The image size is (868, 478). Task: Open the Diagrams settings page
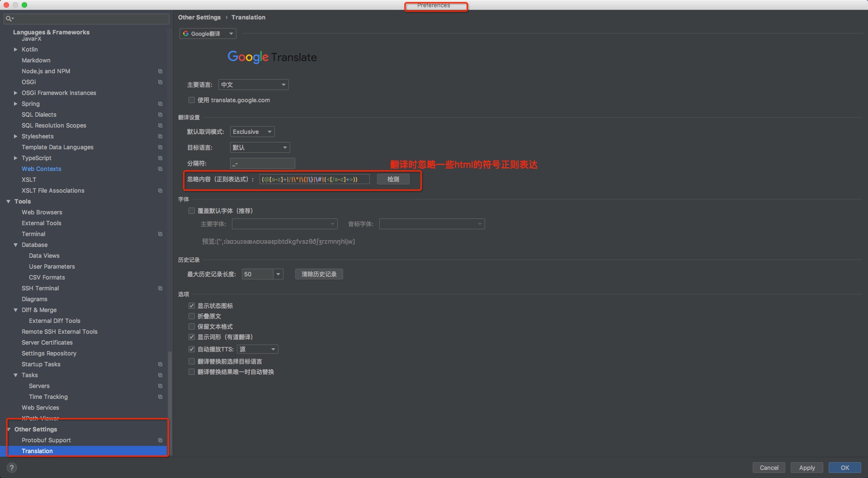coord(34,299)
